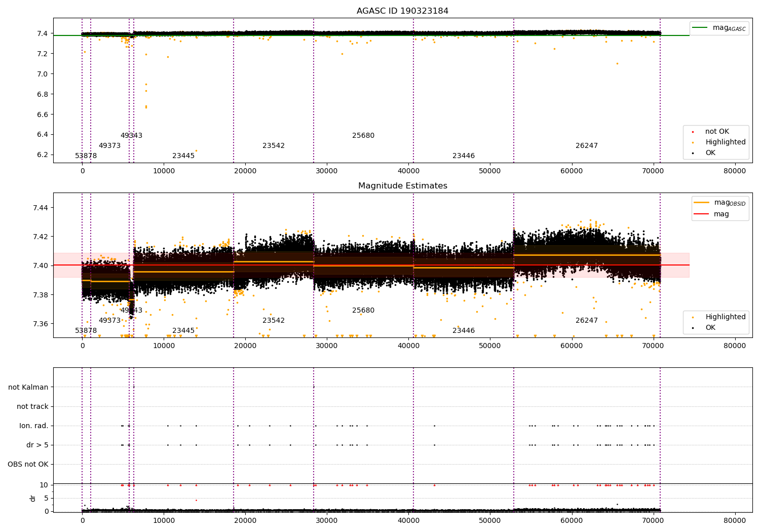Click the 'dr > 5' row label

[37, 445]
